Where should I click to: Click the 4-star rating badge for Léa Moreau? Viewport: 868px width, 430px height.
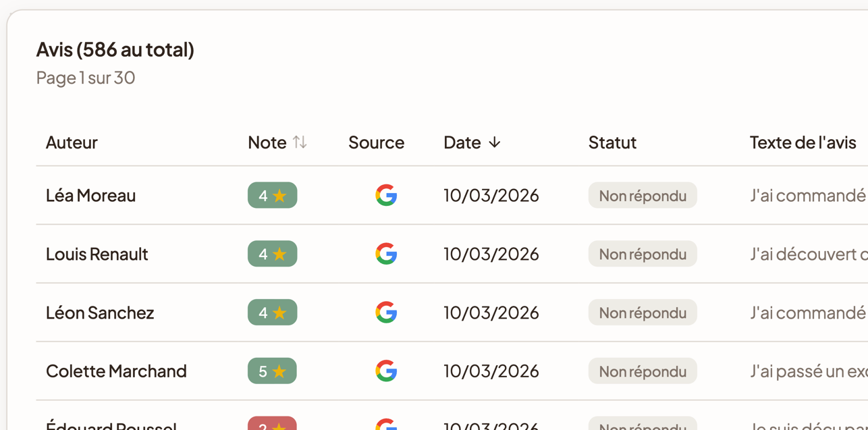(272, 196)
